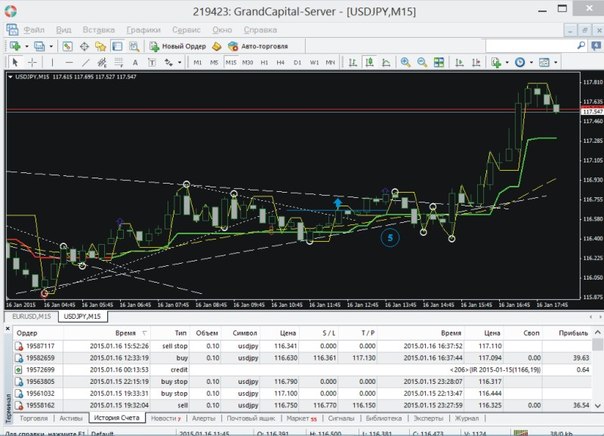Image resolution: width=604 pixels, height=436 pixels.
Task: Switch chart to candlesticks
Action: click(369, 62)
